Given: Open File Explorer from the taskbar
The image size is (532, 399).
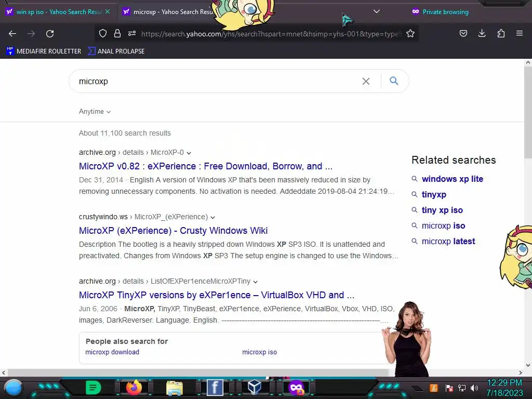Looking at the screenshot, I should click(175, 388).
